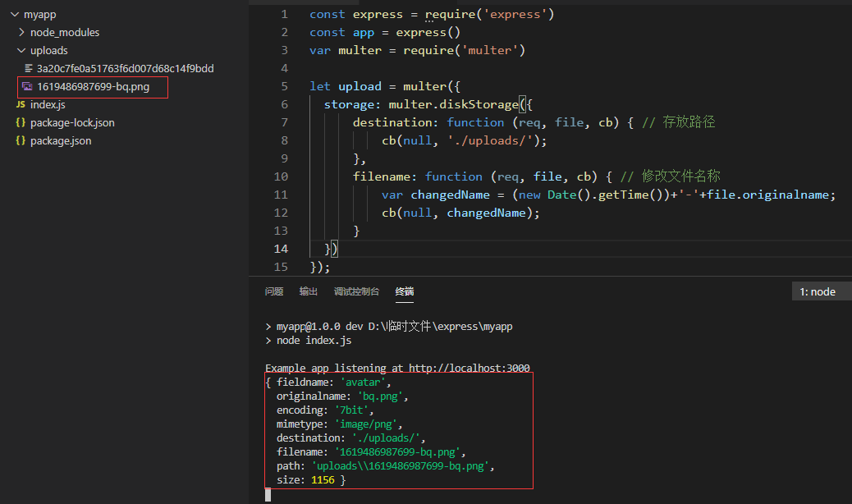Click line number 14 in the gutter
This screenshot has height=504, width=852.
pyautogui.click(x=281, y=249)
